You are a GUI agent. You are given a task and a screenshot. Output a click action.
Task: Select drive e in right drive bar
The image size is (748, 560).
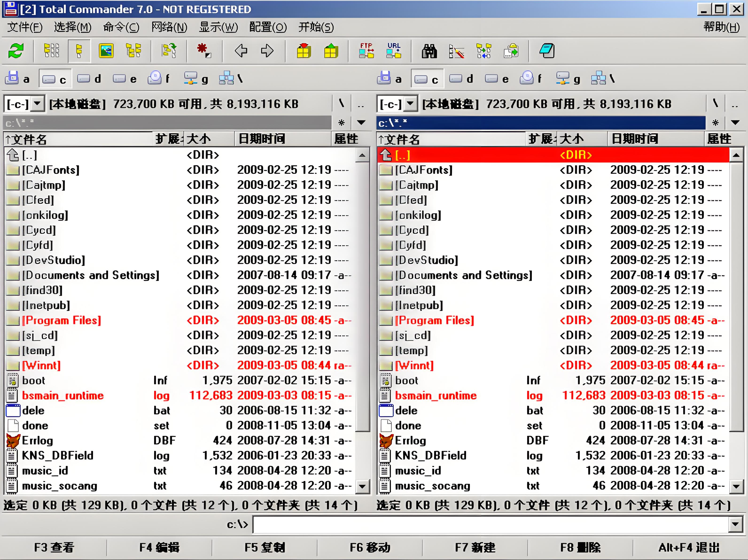point(497,79)
